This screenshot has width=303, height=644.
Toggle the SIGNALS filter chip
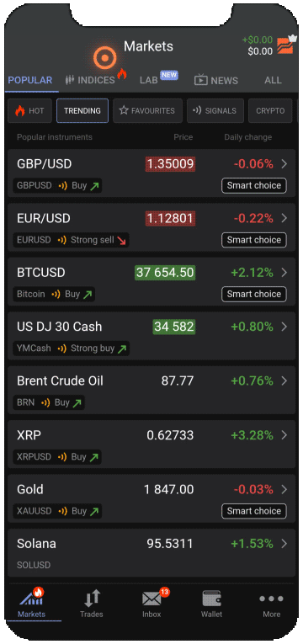pyautogui.click(x=215, y=111)
